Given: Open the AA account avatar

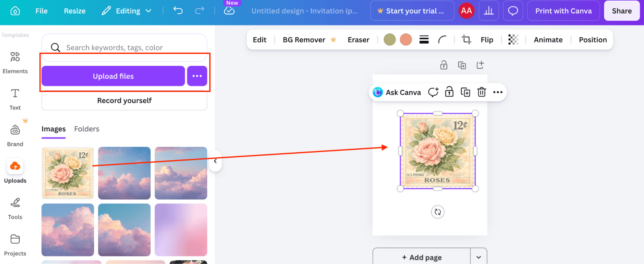Looking at the screenshot, I should [466, 11].
